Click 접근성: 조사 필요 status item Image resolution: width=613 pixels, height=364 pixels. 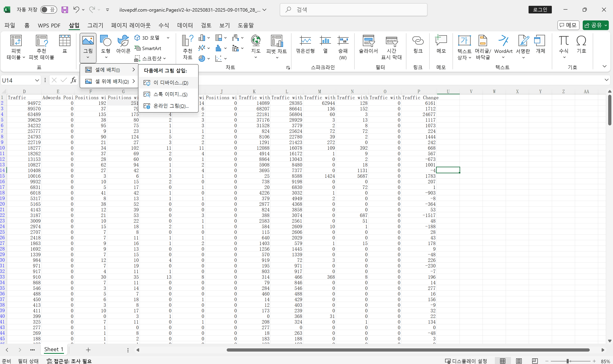pyautogui.click(x=69, y=361)
